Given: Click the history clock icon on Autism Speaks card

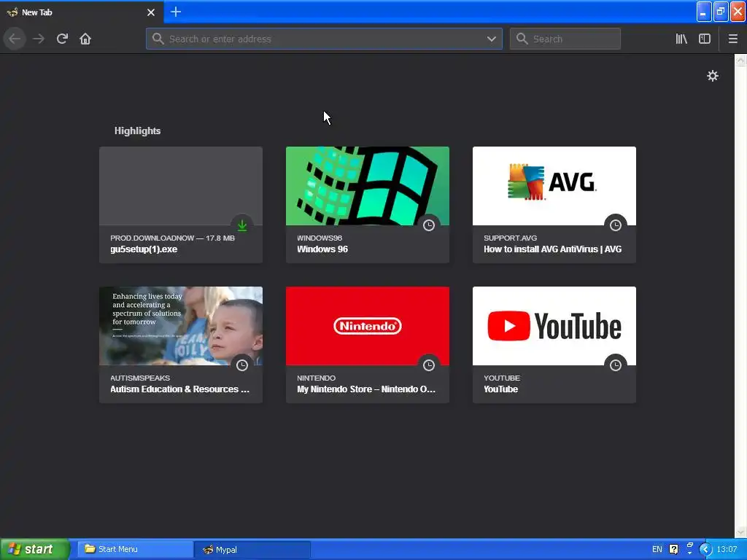Looking at the screenshot, I should [242, 365].
